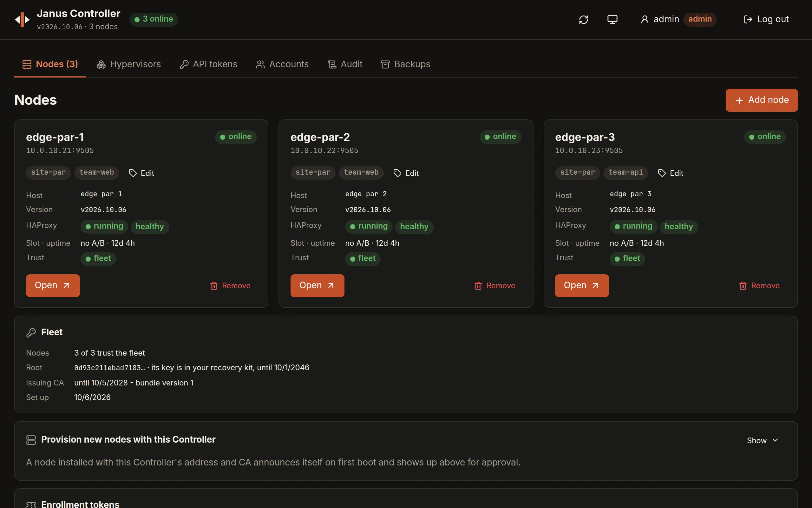Click the healthy badge on edge-par-2
812x508 pixels.
(x=414, y=227)
